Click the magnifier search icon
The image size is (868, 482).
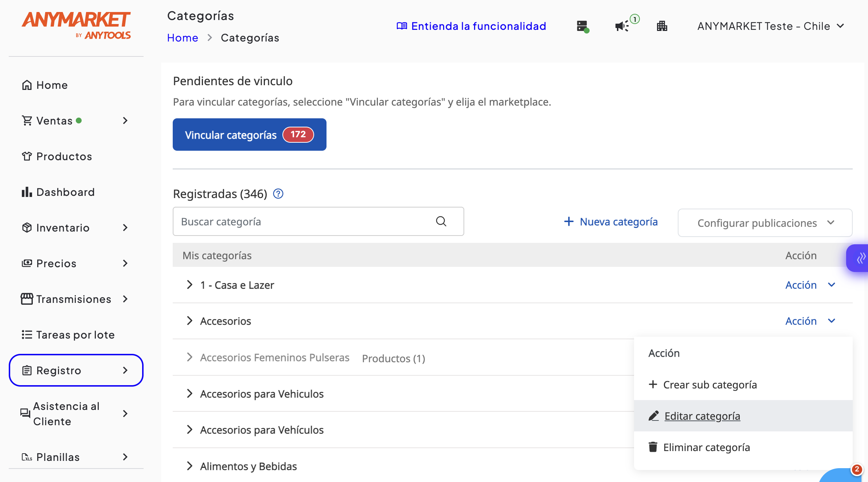coord(441,221)
